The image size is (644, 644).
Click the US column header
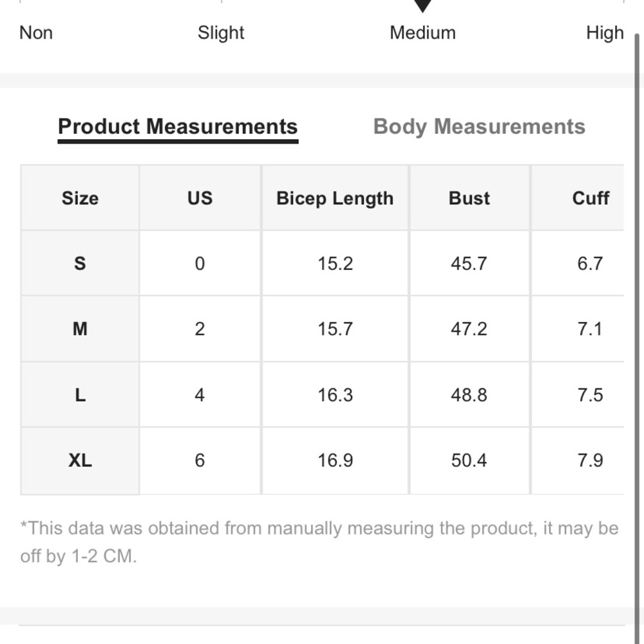click(x=200, y=198)
